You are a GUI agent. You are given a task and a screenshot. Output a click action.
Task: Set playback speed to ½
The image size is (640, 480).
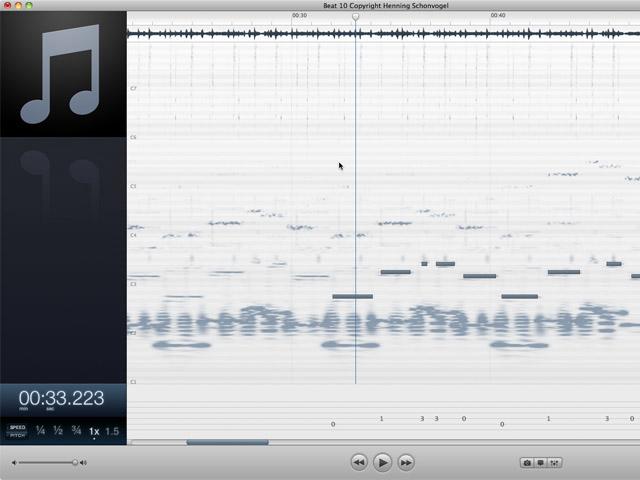[58, 431]
